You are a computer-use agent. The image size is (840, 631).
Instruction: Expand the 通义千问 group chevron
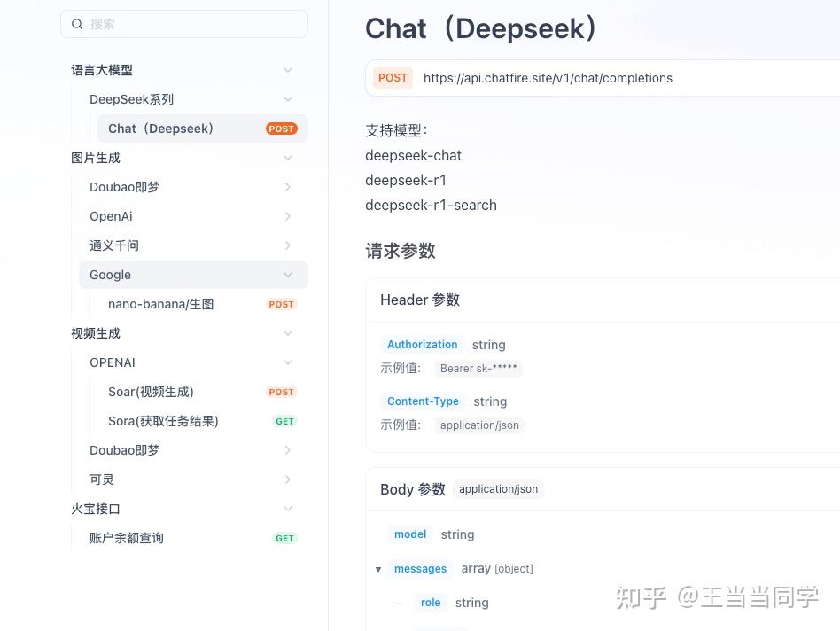tap(288, 245)
